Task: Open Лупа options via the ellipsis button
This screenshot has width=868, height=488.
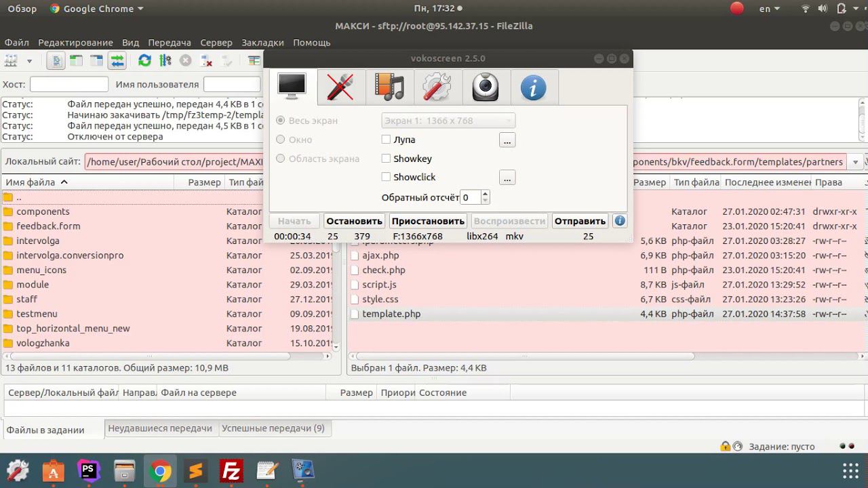Action: [507, 140]
